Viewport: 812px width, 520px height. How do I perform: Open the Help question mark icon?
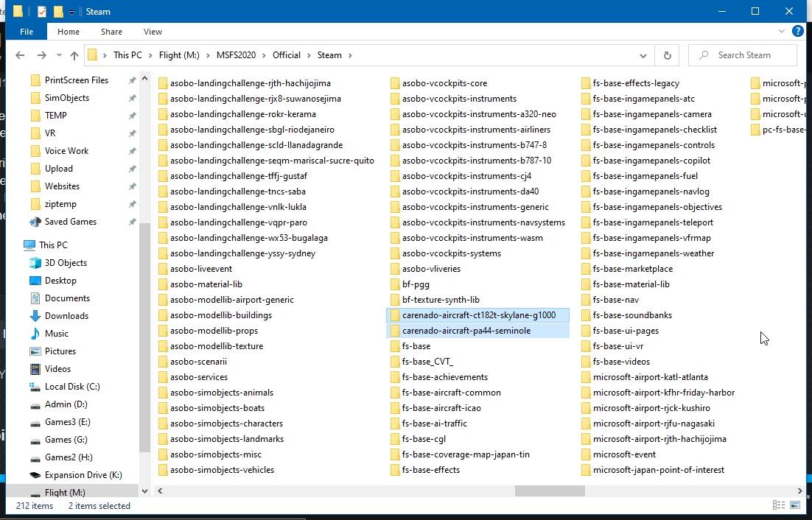797,32
